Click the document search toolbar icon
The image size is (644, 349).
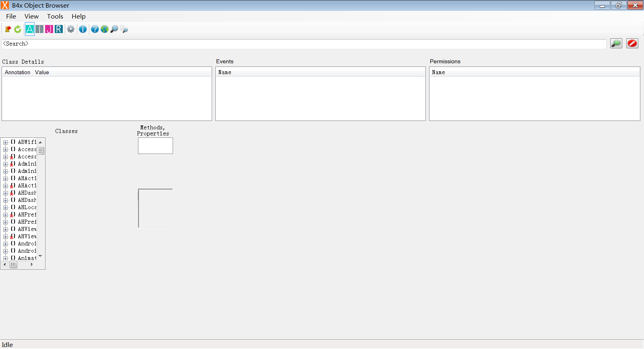click(x=124, y=29)
